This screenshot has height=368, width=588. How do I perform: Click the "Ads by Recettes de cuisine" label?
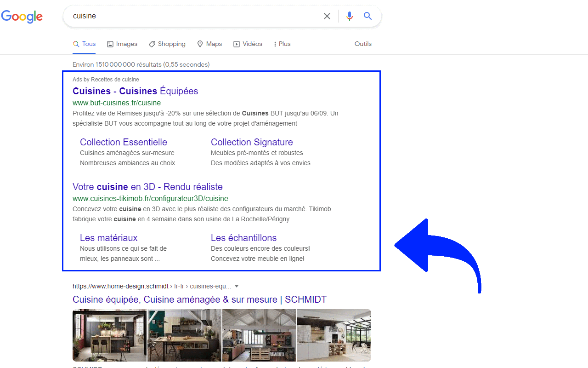click(106, 80)
